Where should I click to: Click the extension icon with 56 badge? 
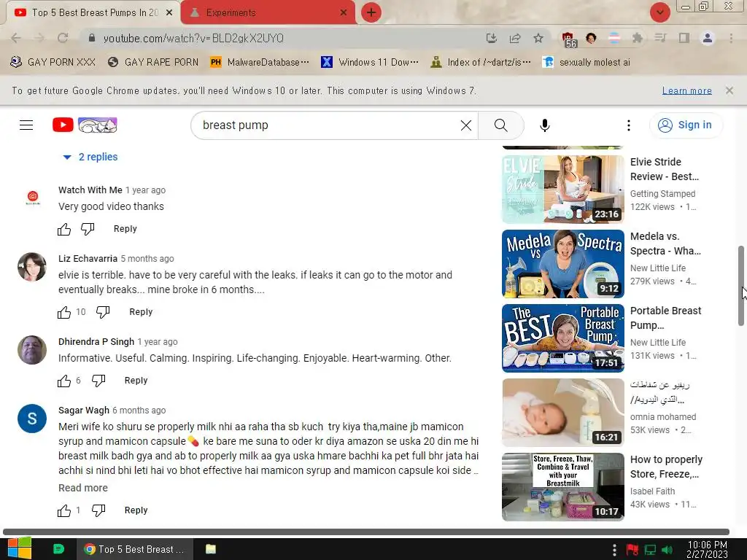(x=569, y=39)
